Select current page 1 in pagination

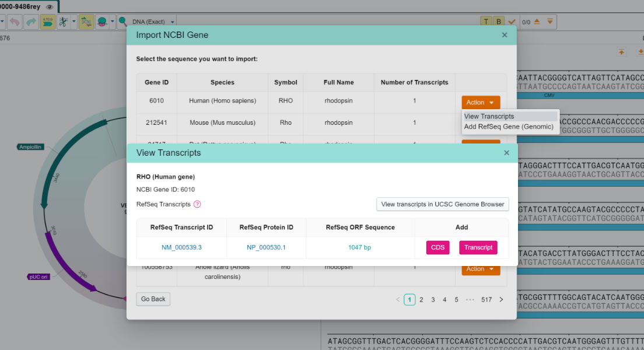point(409,299)
